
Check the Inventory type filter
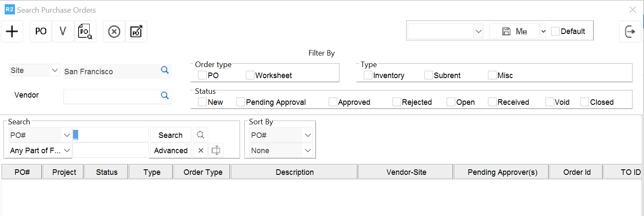tap(368, 75)
